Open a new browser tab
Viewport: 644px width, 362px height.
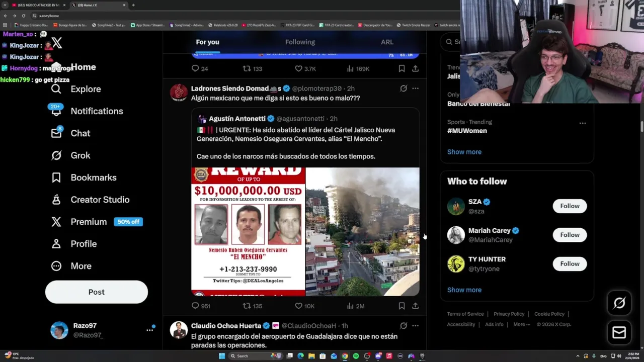pyautogui.click(x=133, y=5)
